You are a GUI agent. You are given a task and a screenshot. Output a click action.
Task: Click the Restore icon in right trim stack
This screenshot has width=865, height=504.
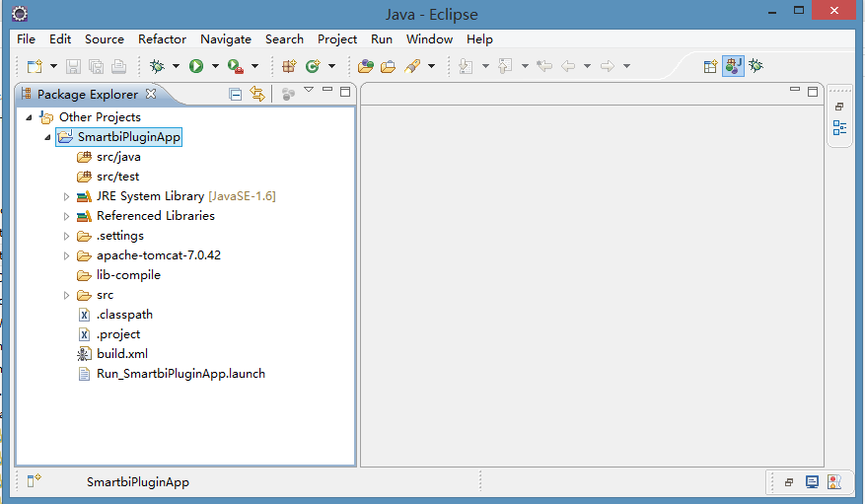tap(839, 107)
